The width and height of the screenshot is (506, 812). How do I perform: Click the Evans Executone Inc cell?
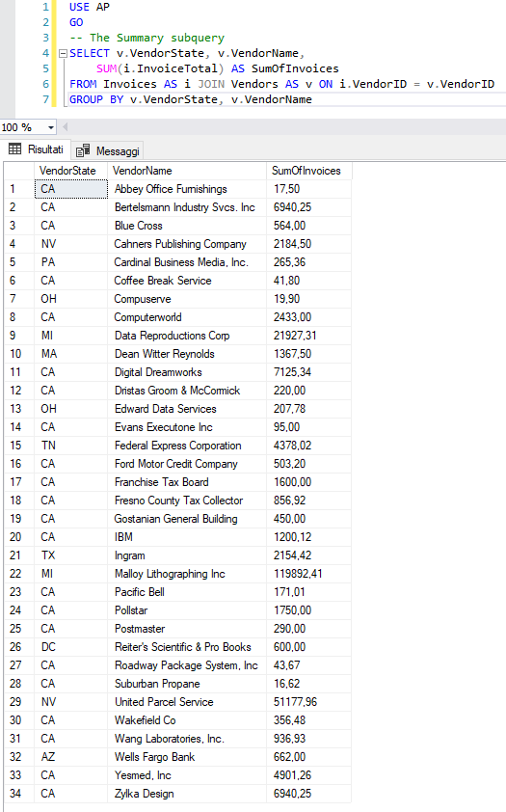point(187,427)
